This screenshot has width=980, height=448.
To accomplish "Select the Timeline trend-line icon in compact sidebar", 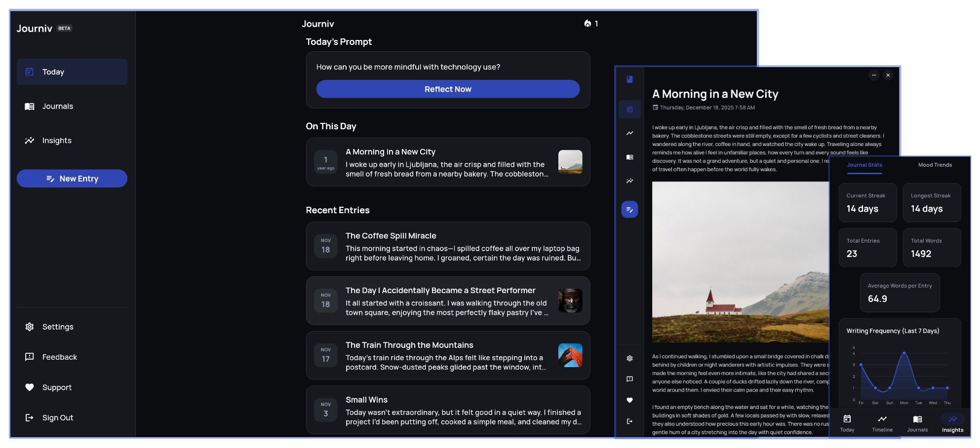I will pyautogui.click(x=629, y=133).
